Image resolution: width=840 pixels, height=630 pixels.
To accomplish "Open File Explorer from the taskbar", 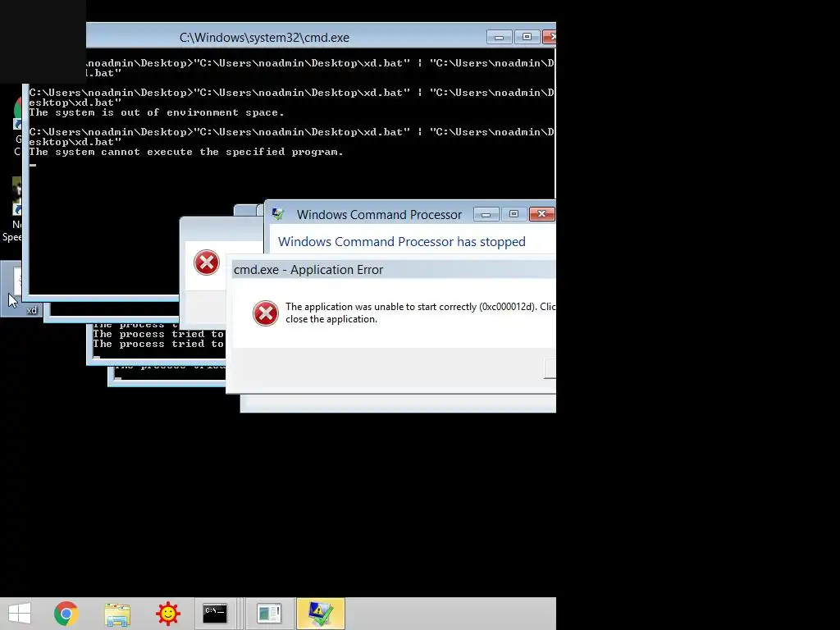I will point(117,614).
